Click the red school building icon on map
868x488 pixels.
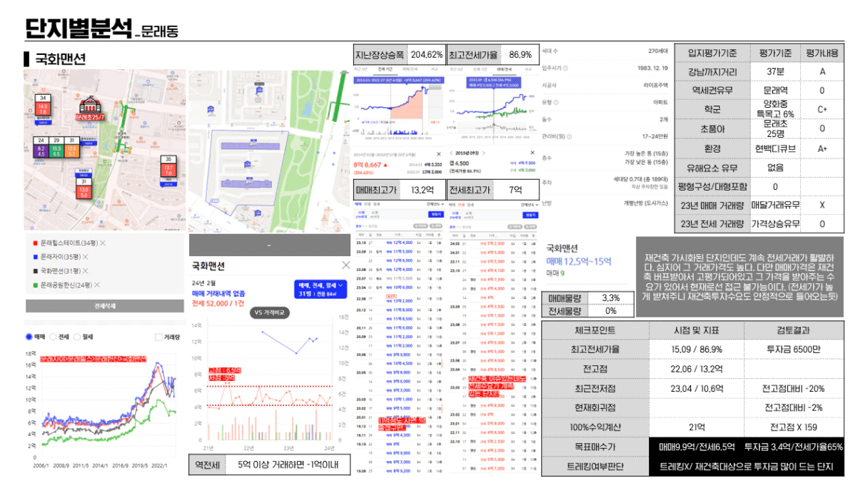click(x=90, y=104)
